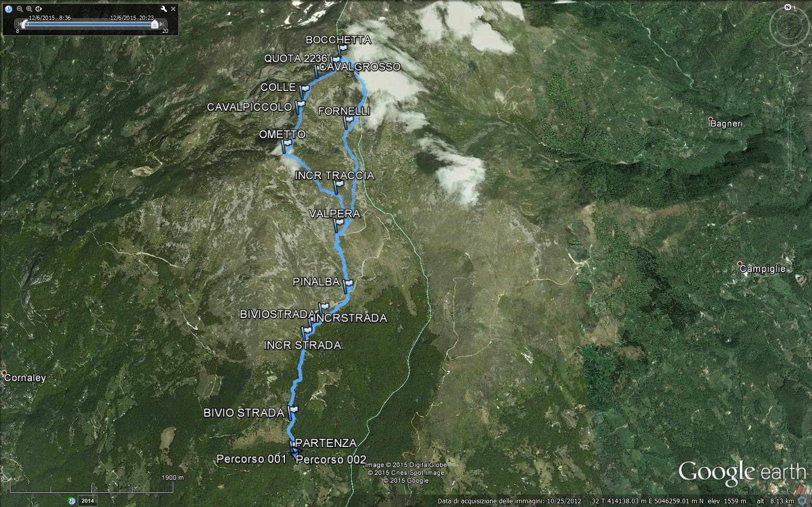Viewport: 812px width, 507px height.
Task: Close the time slider panel
Action: [173, 9]
